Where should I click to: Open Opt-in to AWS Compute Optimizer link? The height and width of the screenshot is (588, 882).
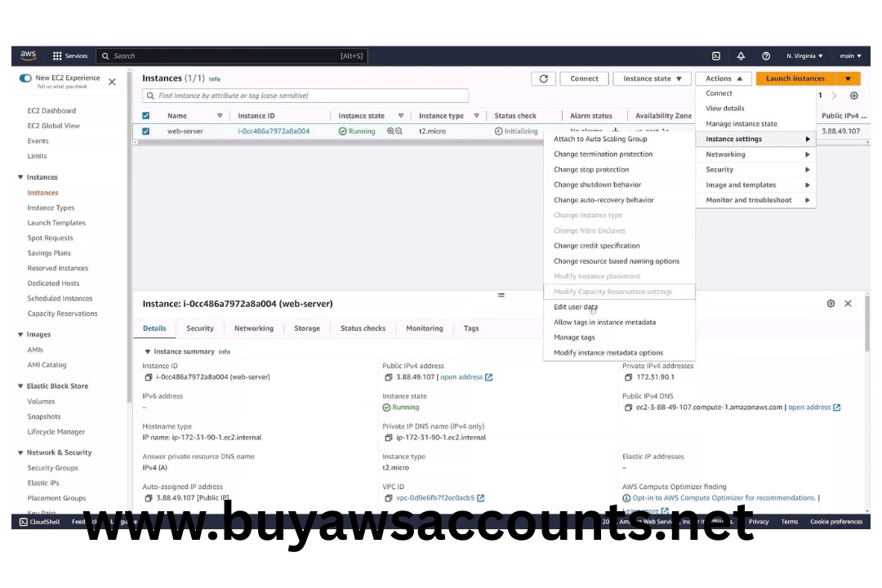click(x=724, y=498)
